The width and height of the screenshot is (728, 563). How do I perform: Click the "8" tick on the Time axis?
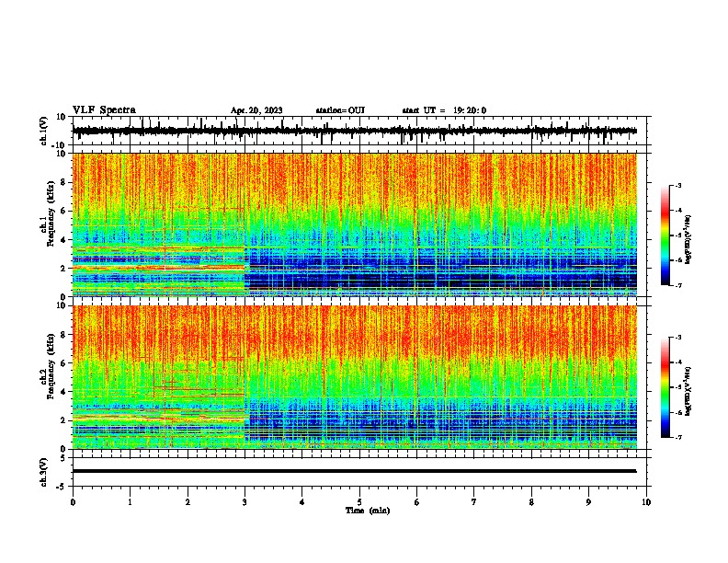pos(531,502)
